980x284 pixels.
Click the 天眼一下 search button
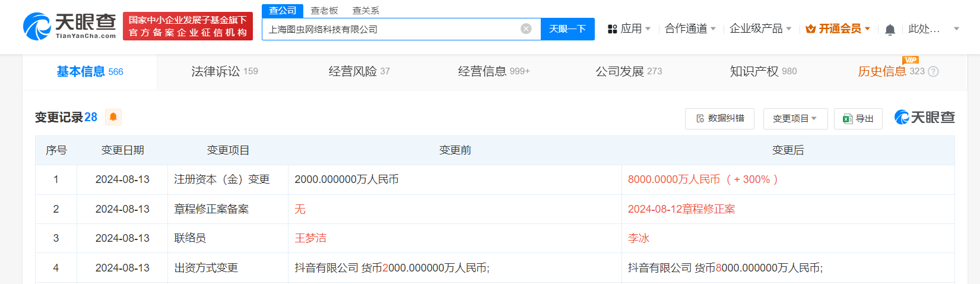567,29
